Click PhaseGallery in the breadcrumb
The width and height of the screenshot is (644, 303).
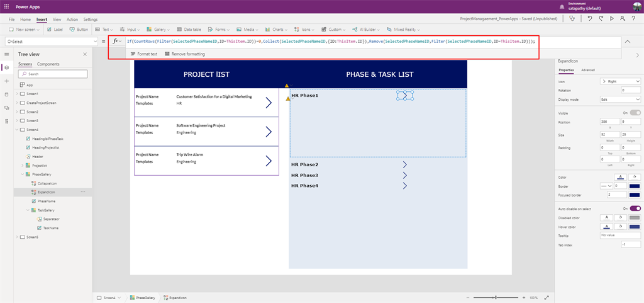pos(142,298)
